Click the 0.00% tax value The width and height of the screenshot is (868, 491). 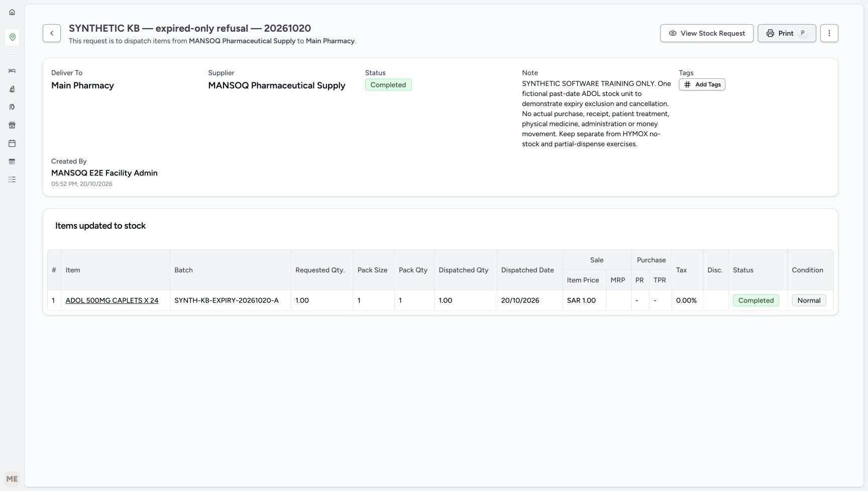pyautogui.click(x=686, y=301)
